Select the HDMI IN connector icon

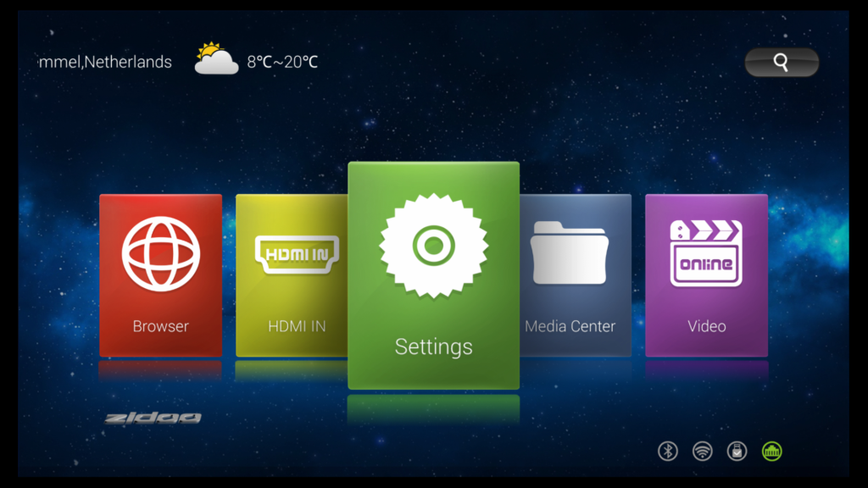(297, 254)
